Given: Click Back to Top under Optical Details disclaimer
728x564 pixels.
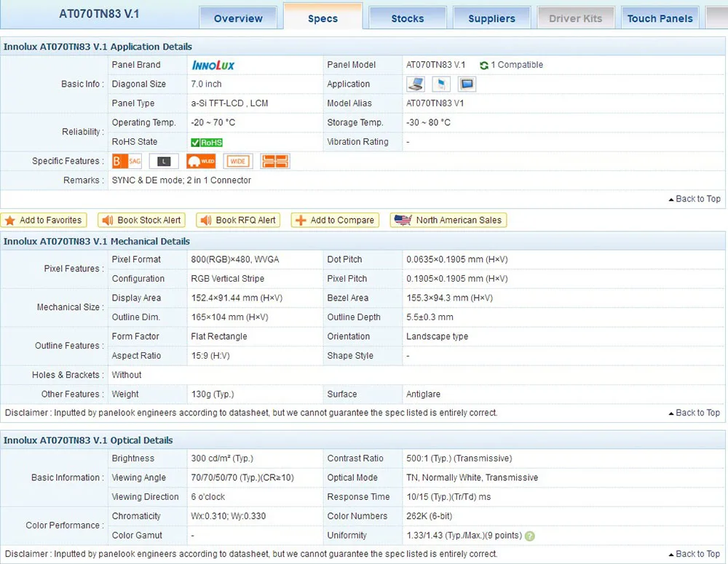Looking at the screenshot, I should coord(695,554).
